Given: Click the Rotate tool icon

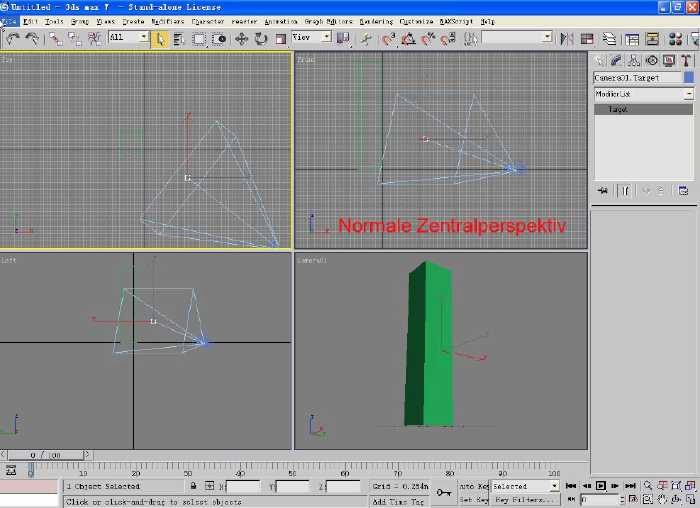Looking at the screenshot, I should 260,38.
